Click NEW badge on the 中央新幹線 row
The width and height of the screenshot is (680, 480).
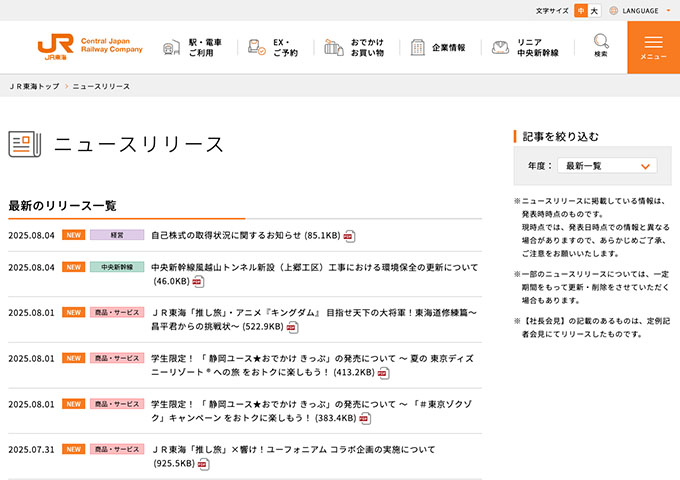tap(74, 267)
